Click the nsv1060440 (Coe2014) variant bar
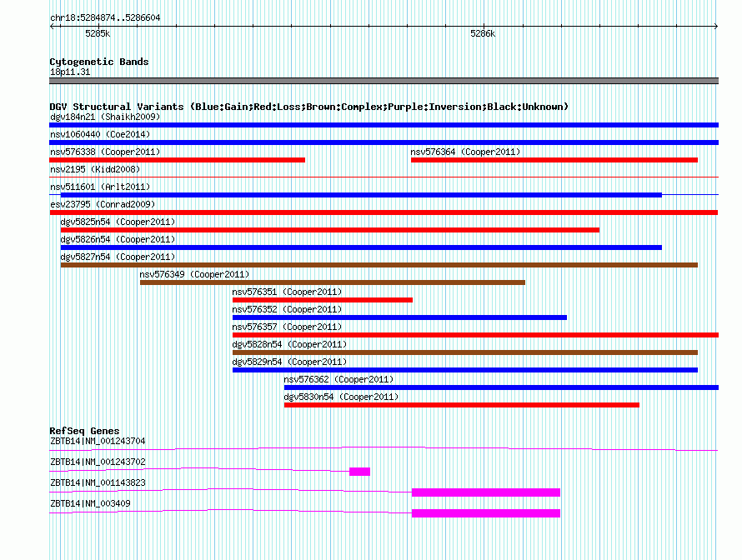The image size is (742, 560). [x=384, y=142]
